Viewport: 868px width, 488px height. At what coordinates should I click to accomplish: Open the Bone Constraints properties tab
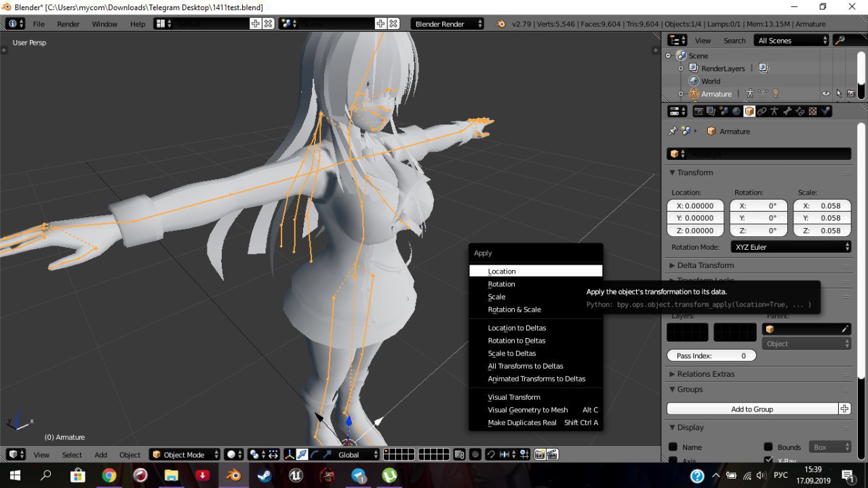point(800,111)
